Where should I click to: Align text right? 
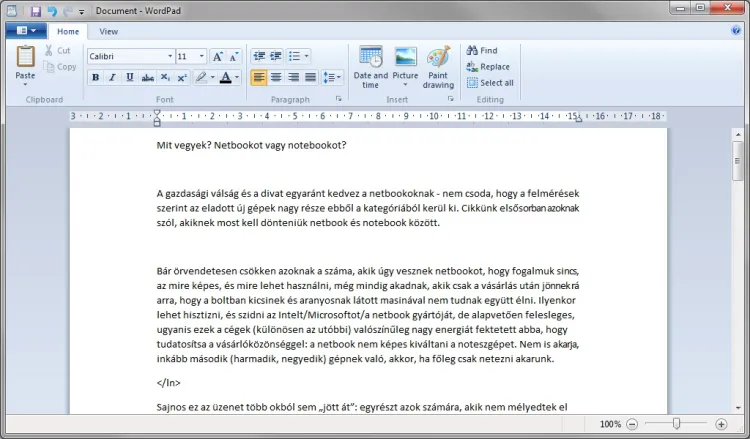[x=293, y=77]
